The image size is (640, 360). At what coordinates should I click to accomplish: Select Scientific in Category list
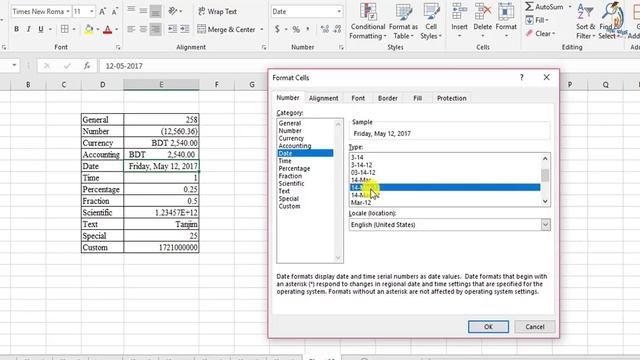[x=291, y=183]
